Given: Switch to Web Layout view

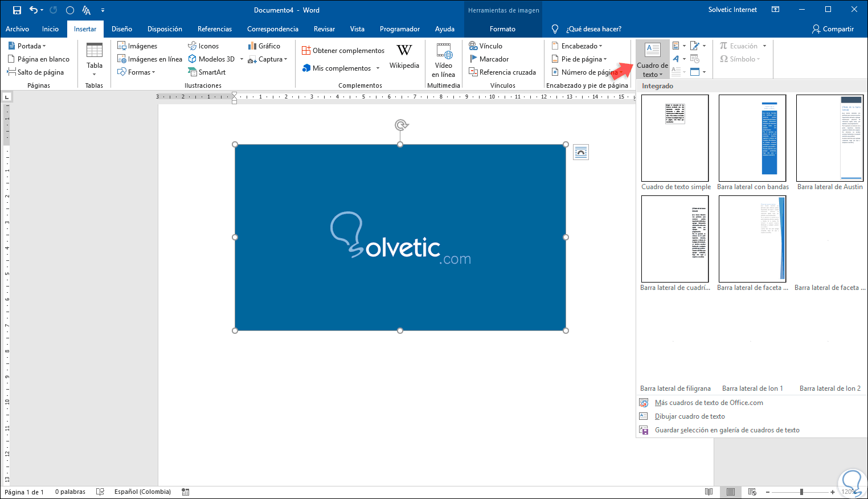Looking at the screenshot, I should (x=752, y=492).
